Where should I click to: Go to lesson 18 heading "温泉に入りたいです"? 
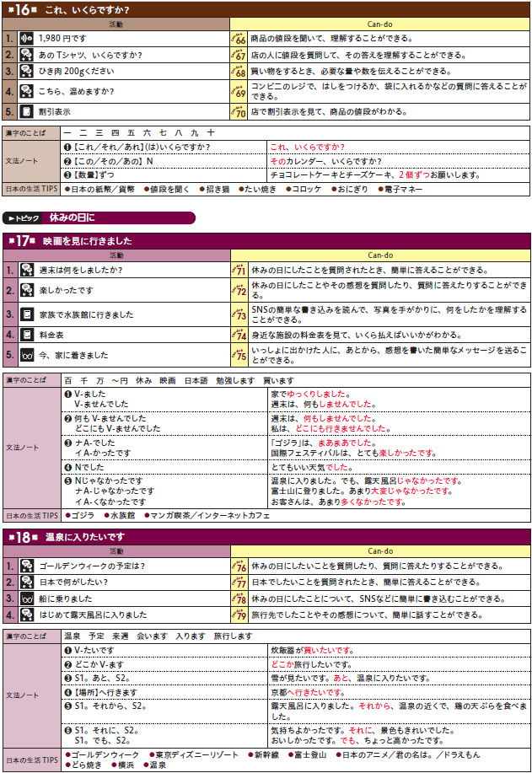click(84, 537)
